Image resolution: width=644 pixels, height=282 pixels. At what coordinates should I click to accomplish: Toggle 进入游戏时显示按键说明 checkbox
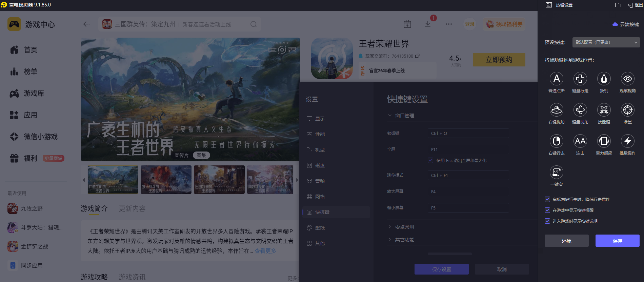(547, 221)
